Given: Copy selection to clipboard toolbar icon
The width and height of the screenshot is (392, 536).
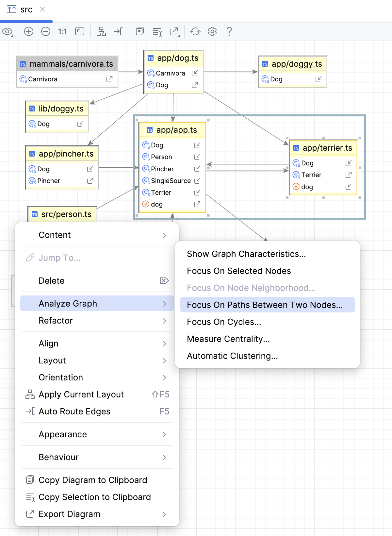Looking at the screenshot, I should (x=157, y=32).
